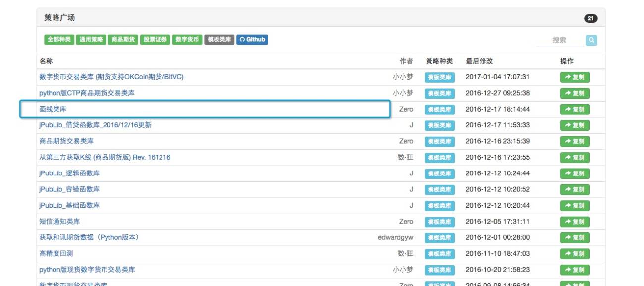The width and height of the screenshot is (644, 286).
Task: Click author 数·狂 in 高精度回测 row
Action: (x=405, y=253)
